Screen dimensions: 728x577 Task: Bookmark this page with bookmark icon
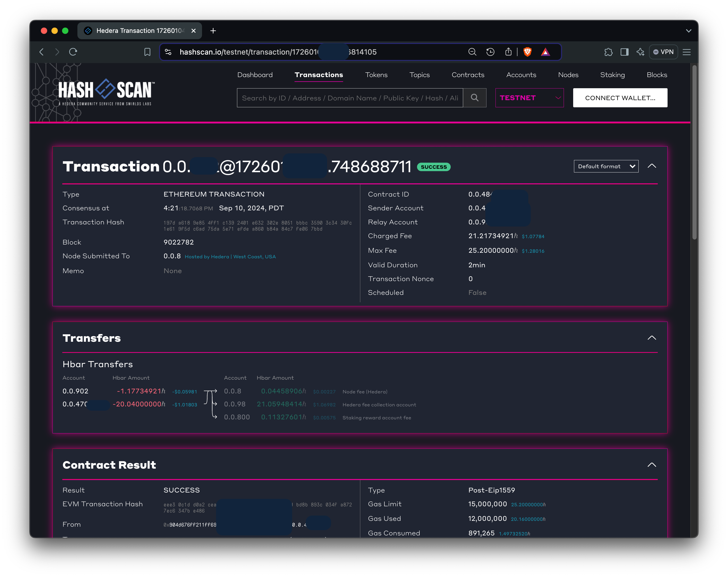(147, 52)
